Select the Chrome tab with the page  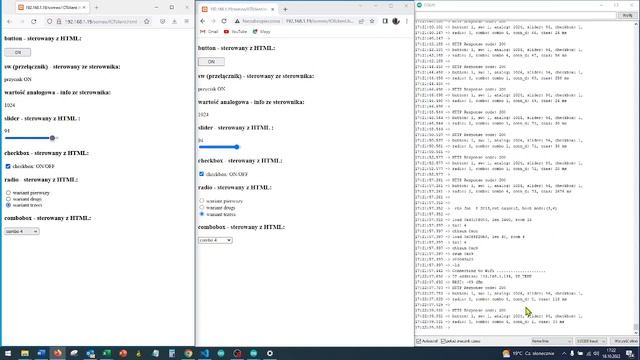(x=238, y=9)
